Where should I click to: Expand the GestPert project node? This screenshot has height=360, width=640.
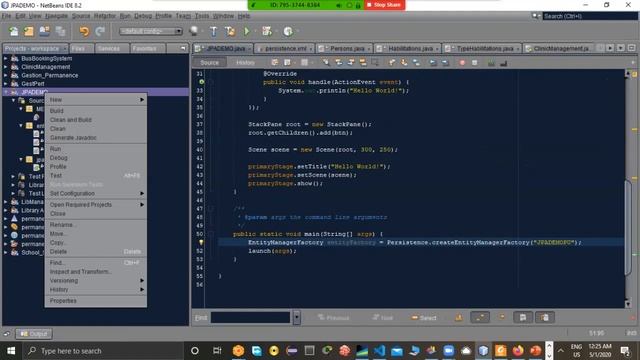point(5,84)
